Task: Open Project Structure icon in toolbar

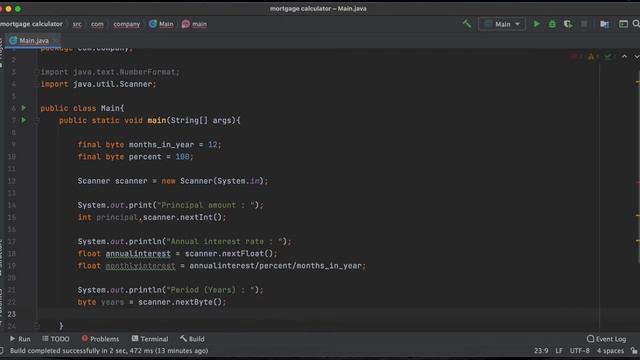Action: 604,24
